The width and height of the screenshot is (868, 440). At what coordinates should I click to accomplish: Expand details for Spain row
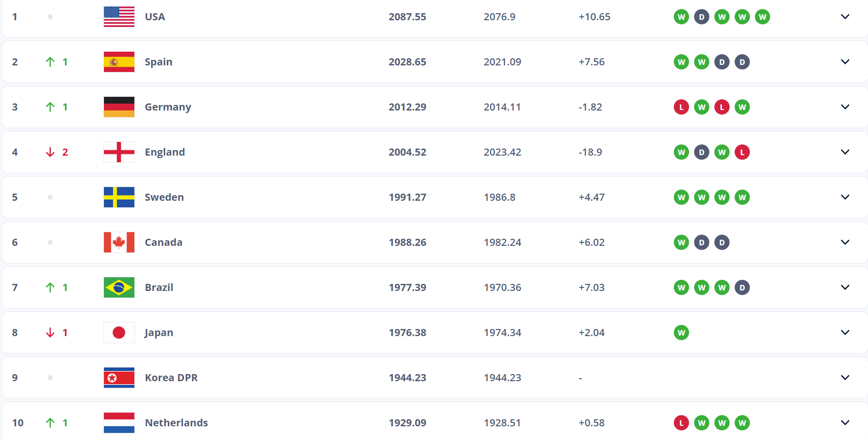coord(845,62)
